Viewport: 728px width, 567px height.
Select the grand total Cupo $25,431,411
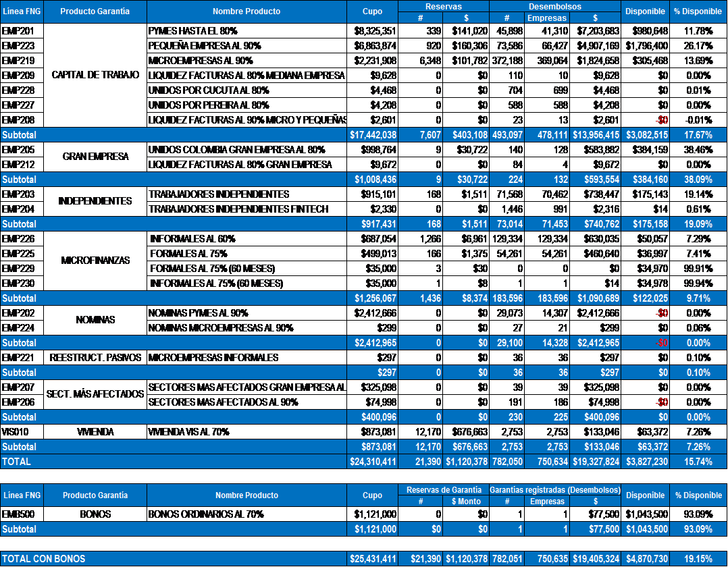372,560
